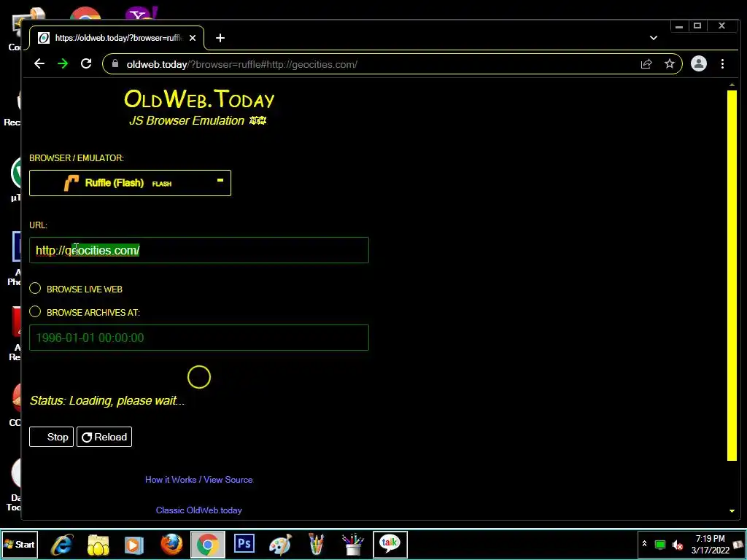Image resolution: width=747 pixels, height=560 pixels.
Task: Maximize the Chrome window
Action: (697, 26)
